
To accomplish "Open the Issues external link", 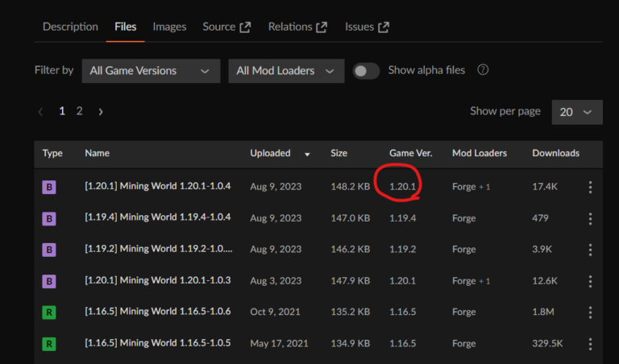I will (367, 27).
